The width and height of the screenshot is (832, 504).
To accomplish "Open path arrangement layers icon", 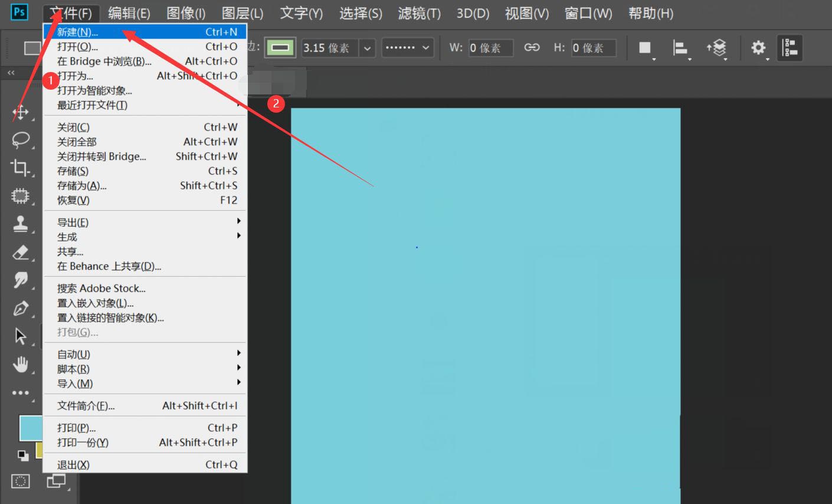I will [717, 48].
